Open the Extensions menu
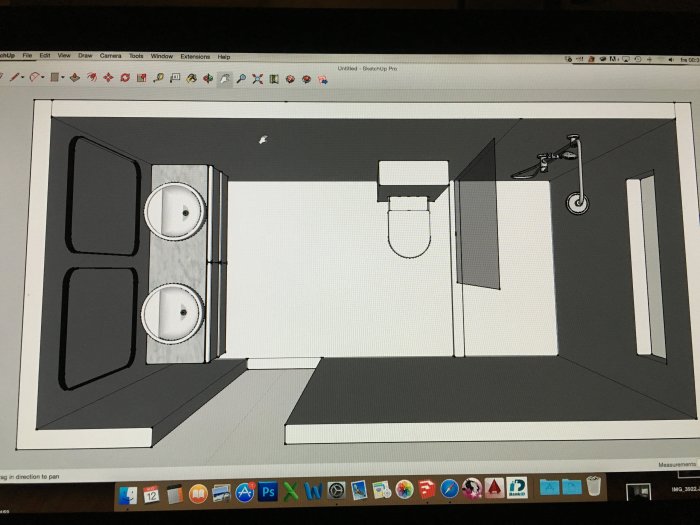 195,56
